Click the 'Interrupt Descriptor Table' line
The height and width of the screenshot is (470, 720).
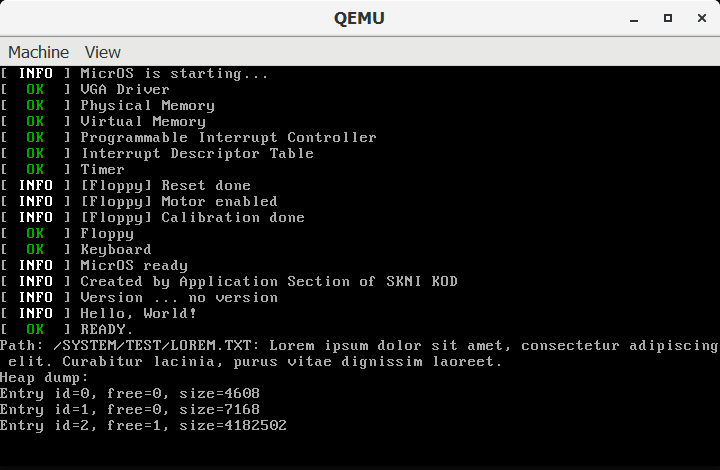(x=197, y=153)
